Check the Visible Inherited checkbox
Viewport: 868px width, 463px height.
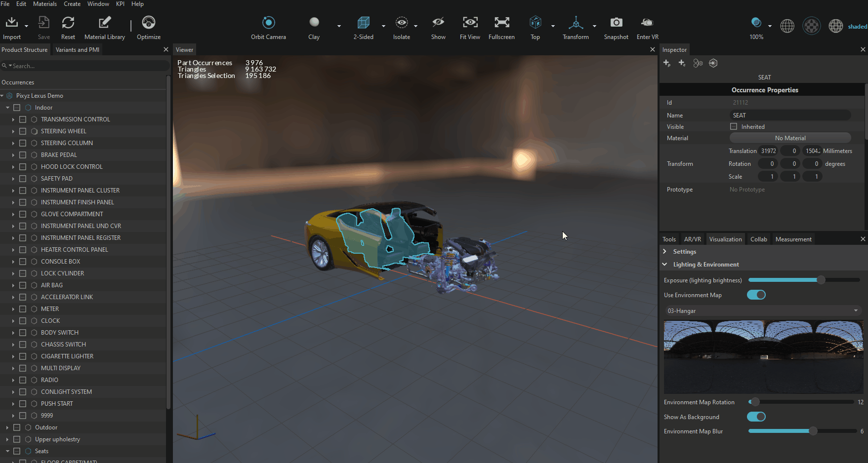pos(734,127)
